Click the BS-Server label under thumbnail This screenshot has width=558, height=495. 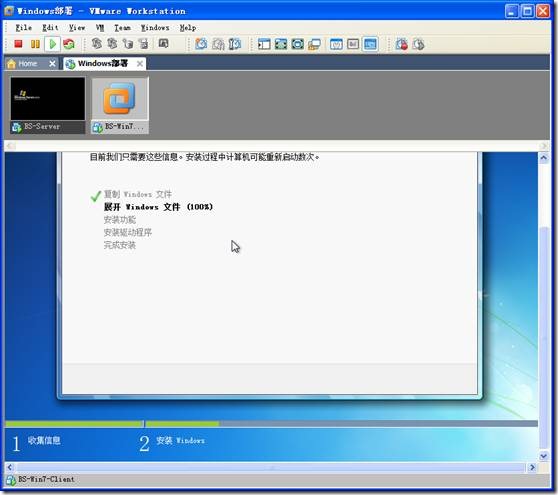(42, 126)
